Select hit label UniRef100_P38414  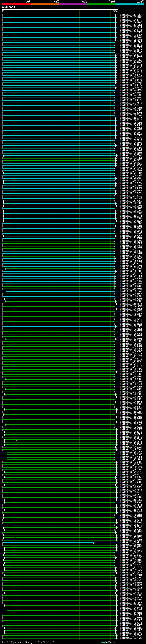point(131,27)
